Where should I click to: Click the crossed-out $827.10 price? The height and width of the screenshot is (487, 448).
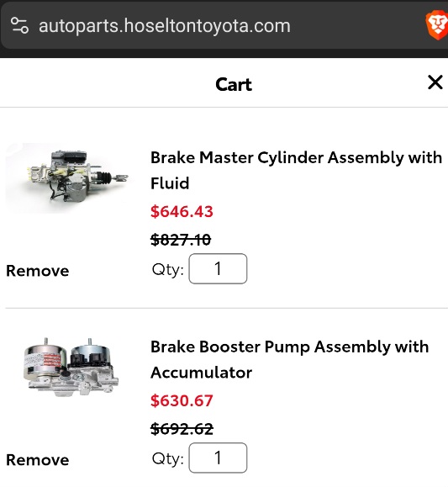click(181, 240)
